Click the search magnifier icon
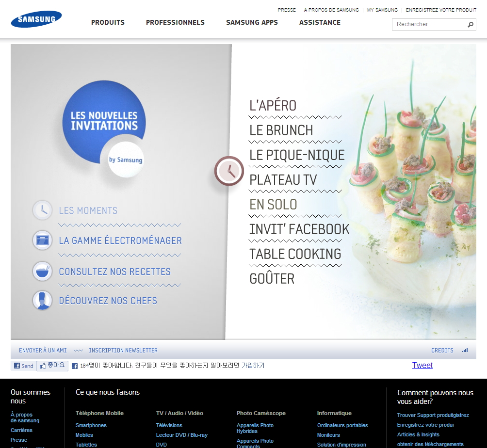 [x=471, y=24]
